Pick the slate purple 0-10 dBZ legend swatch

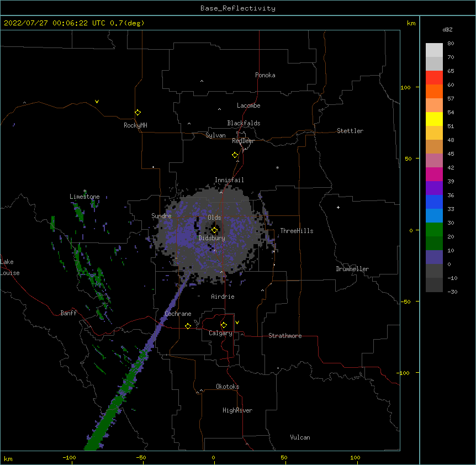(434, 257)
